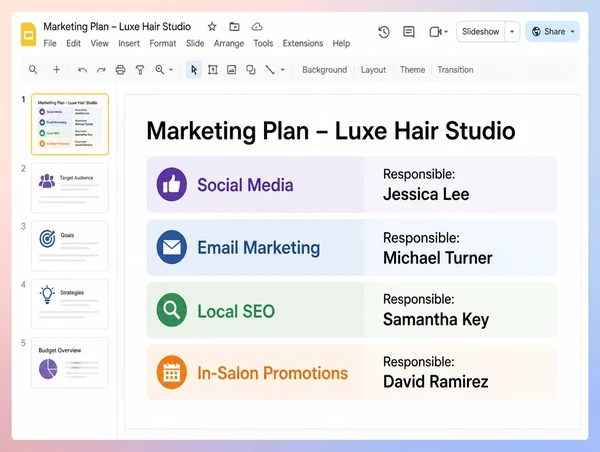Undo the last action

(82, 70)
